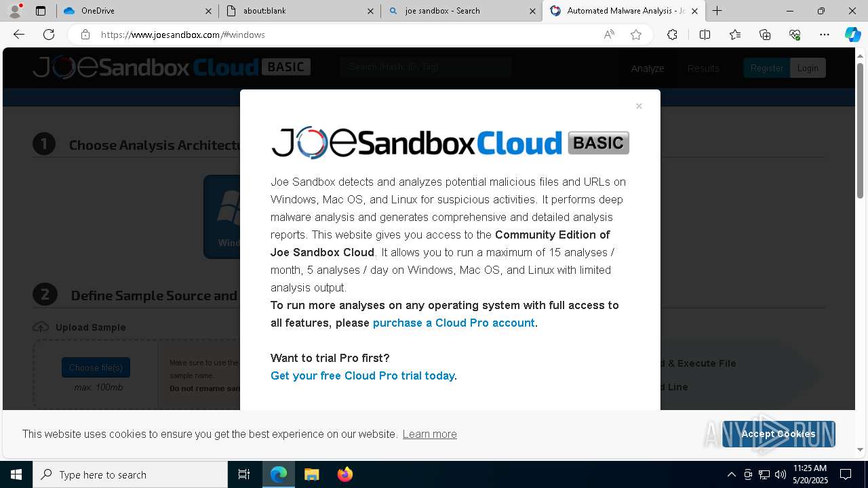868x488 pixels.
Task: Open Get your free Cloud Pro trial today
Action: (362, 375)
